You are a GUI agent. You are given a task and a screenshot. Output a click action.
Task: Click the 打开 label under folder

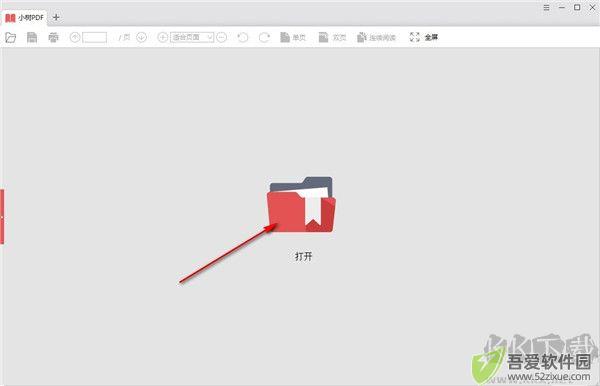tap(303, 256)
